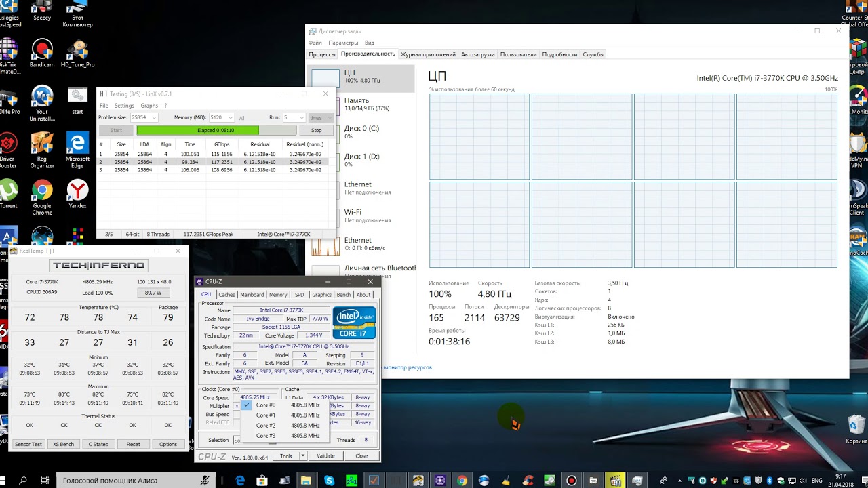Image resolution: width=868 pixels, height=488 pixels.
Task: Click the red record app taskbar icon
Action: click(572, 481)
